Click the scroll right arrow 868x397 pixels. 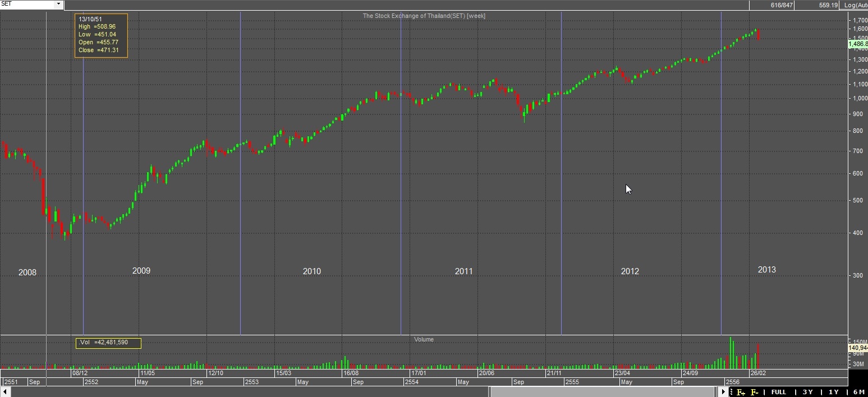pos(724,392)
